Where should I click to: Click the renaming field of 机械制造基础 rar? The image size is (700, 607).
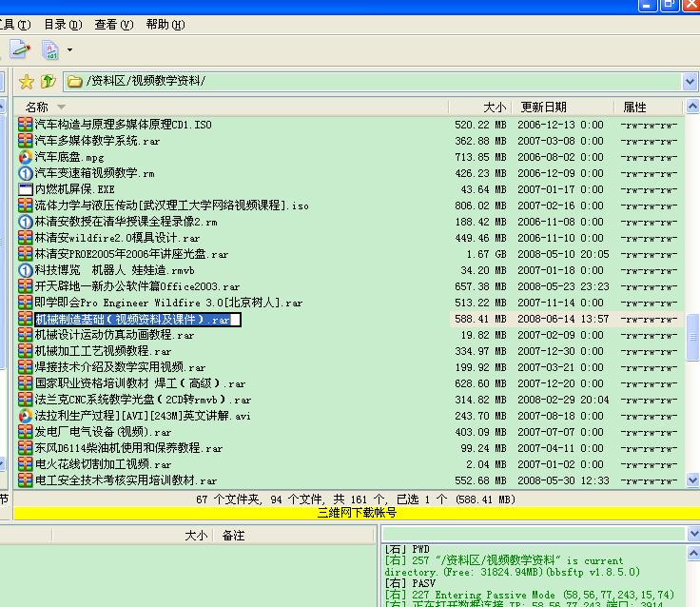(x=138, y=320)
